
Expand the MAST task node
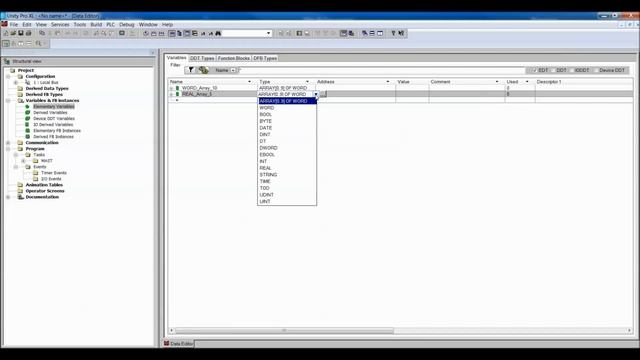tap(24, 161)
